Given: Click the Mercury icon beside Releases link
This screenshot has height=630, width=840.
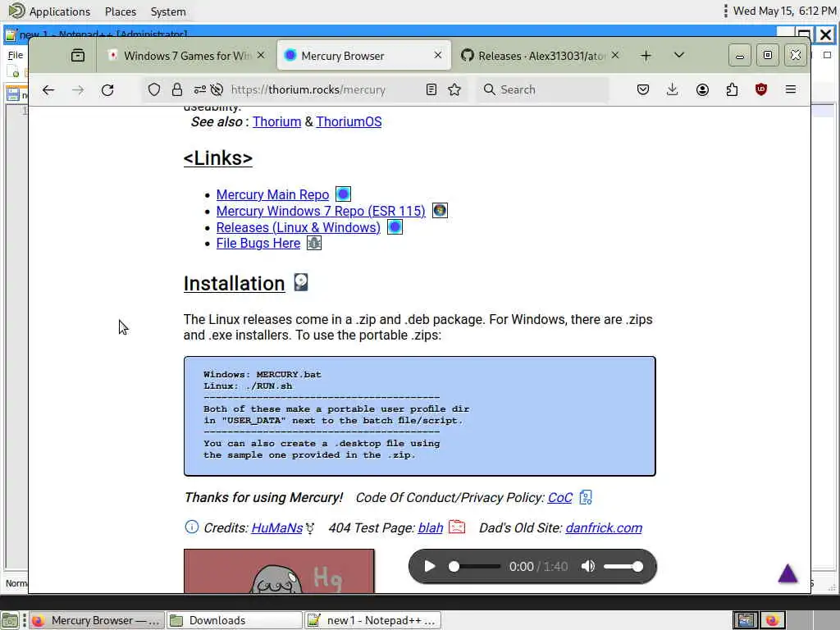Looking at the screenshot, I should click(395, 227).
